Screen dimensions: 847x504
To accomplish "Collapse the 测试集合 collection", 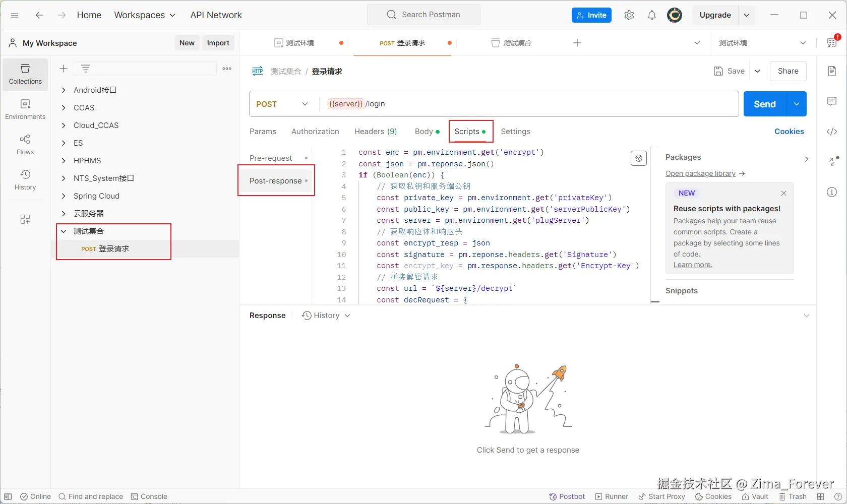I will [64, 231].
